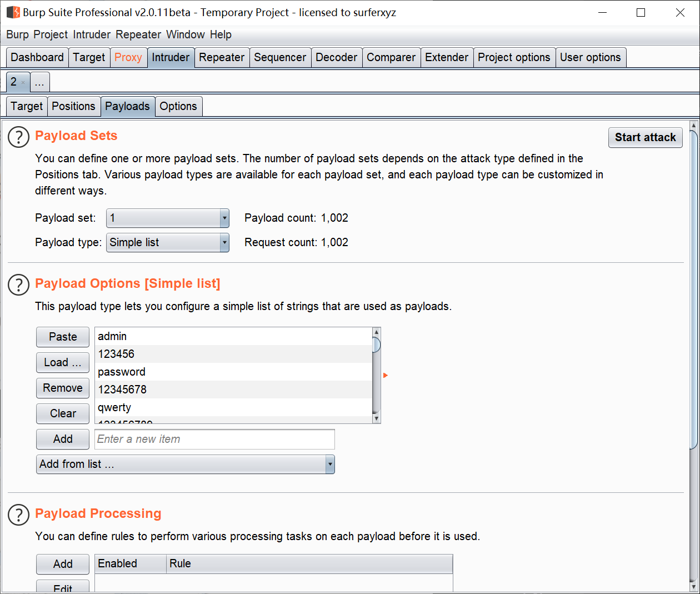The height and width of the screenshot is (594, 700).
Task: Click orange arrow beside payload list
Action: click(385, 376)
